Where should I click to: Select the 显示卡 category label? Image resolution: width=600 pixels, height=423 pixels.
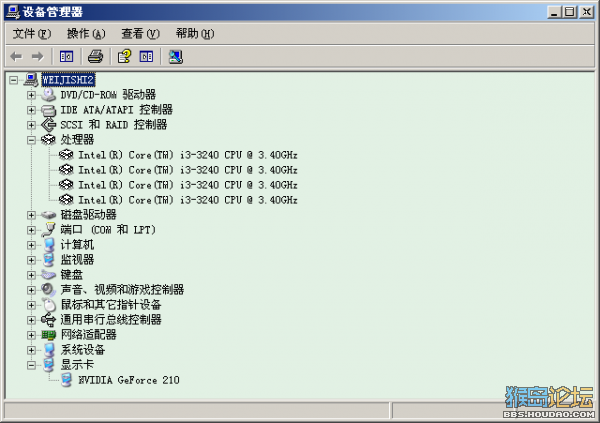77,365
